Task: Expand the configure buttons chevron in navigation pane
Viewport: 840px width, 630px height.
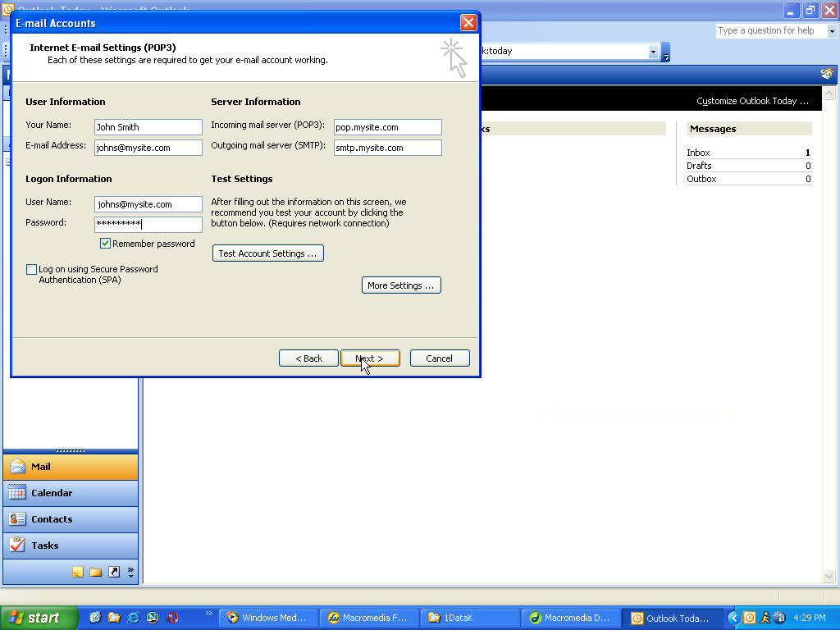Action: [130, 573]
